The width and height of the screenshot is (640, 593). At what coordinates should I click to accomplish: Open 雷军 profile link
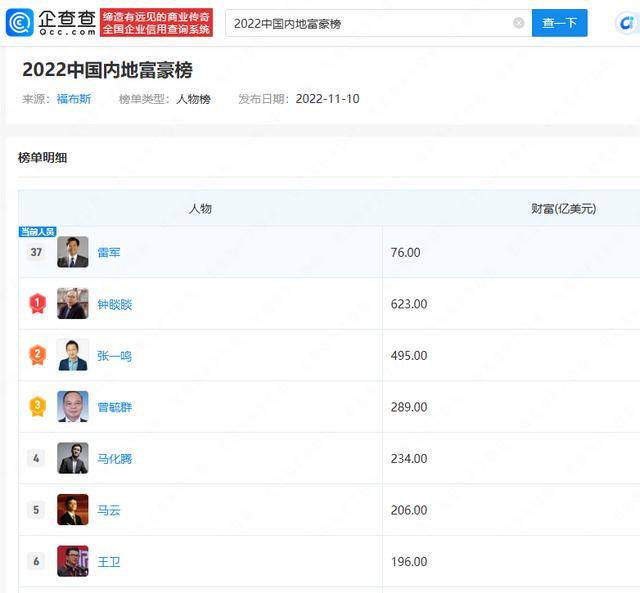pos(109,252)
